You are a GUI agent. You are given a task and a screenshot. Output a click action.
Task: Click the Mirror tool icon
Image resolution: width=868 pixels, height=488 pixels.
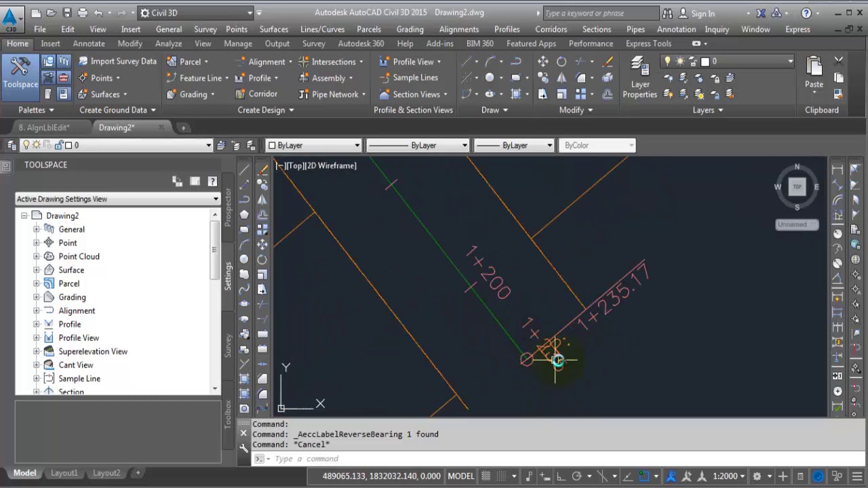[x=561, y=78]
